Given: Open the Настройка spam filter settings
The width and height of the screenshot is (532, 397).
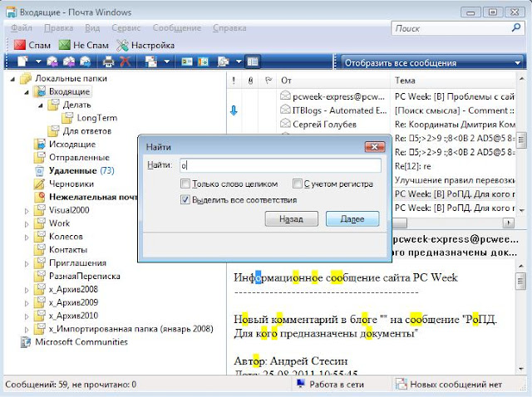Looking at the screenshot, I should click(x=145, y=45).
